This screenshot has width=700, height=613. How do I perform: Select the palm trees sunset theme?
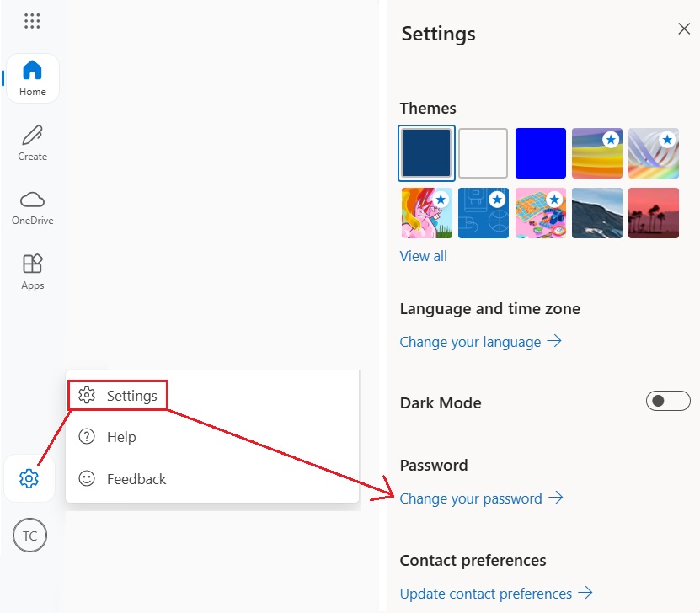tap(654, 213)
